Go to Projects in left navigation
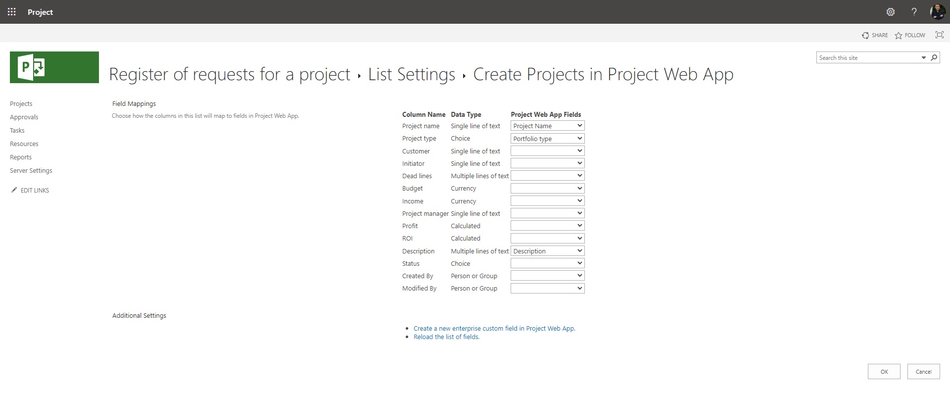This screenshot has height=394, width=950. click(x=21, y=104)
